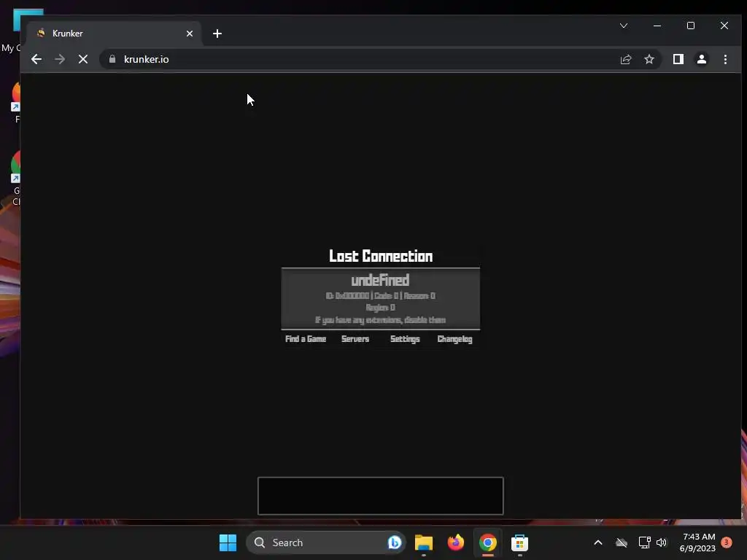Bookmark this tab with the star icon
This screenshot has height=560, width=747.
point(649,59)
